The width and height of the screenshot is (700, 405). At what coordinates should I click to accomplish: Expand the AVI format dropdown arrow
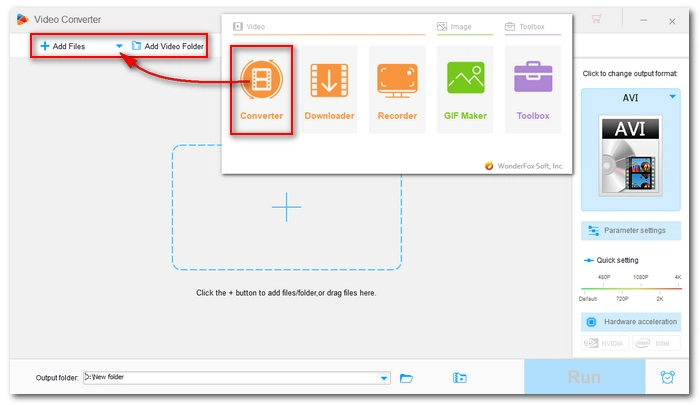672,97
